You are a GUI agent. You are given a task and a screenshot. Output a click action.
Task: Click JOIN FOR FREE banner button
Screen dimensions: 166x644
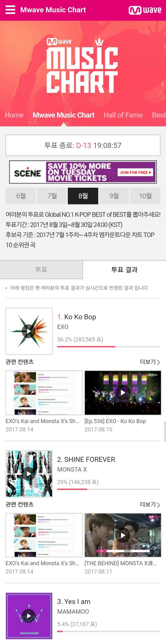[x=136, y=172]
